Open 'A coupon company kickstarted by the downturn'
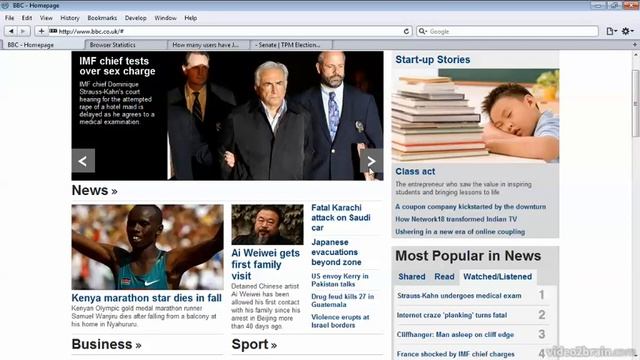This screenshot has height=360, width=640. tap(471, 207)
